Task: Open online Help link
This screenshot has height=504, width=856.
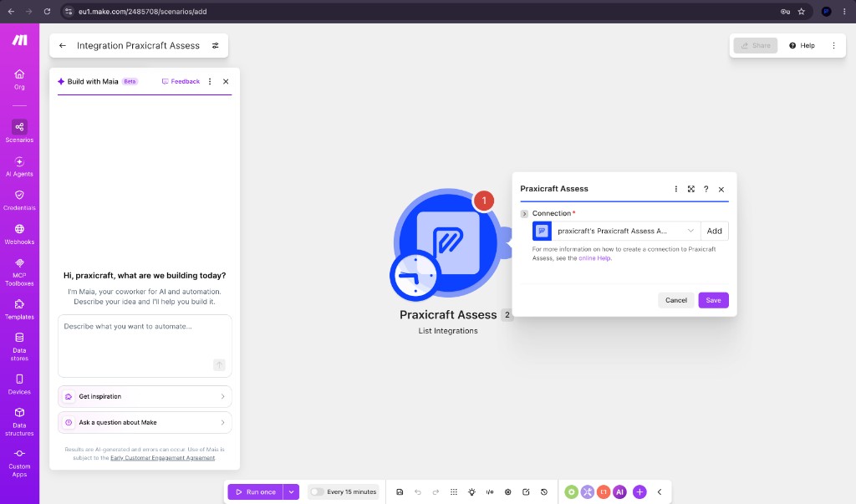Action: (x=594, y=258)
